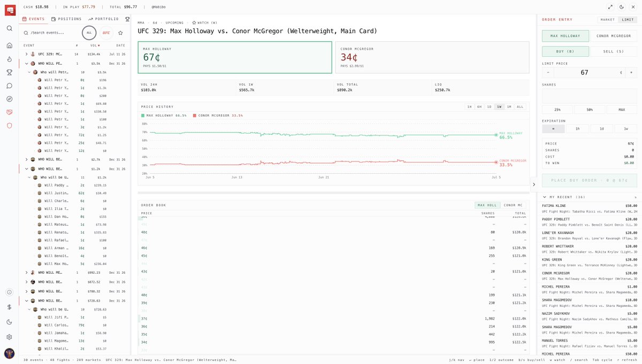Switch to the Portfolio tab
This screenshot has height=364, width=642.
(x=104, y=19)
